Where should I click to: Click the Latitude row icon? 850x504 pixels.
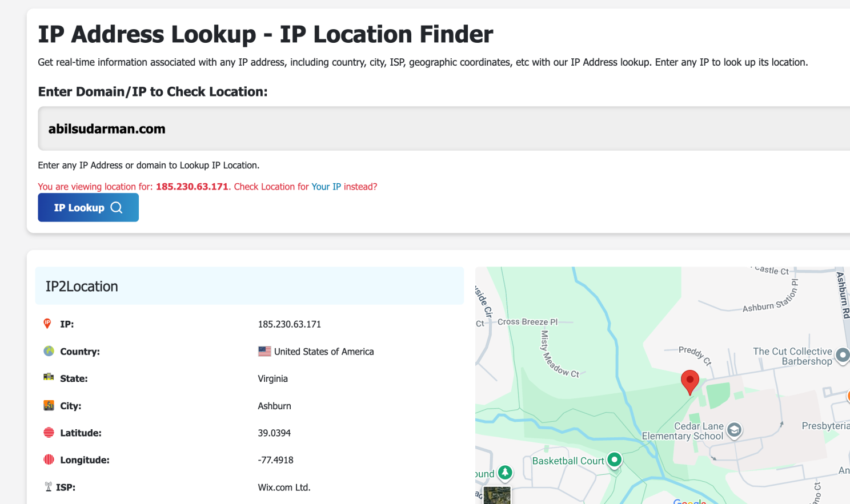(x=49, y=433)
